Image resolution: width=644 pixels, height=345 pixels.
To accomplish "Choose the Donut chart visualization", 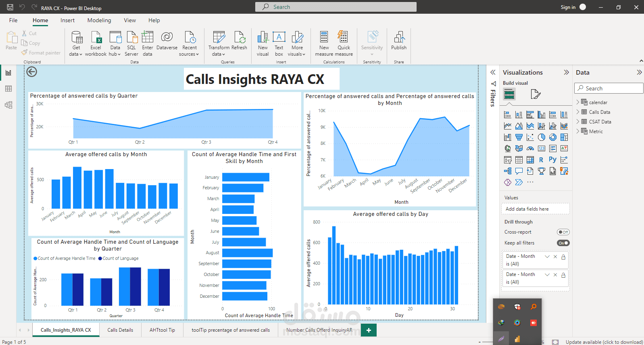I will (x=553, y=137).
